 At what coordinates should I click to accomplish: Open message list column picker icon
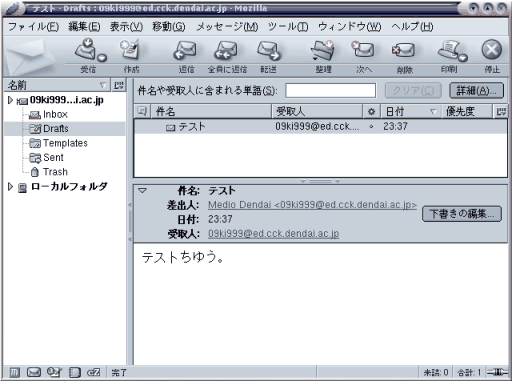501,111
